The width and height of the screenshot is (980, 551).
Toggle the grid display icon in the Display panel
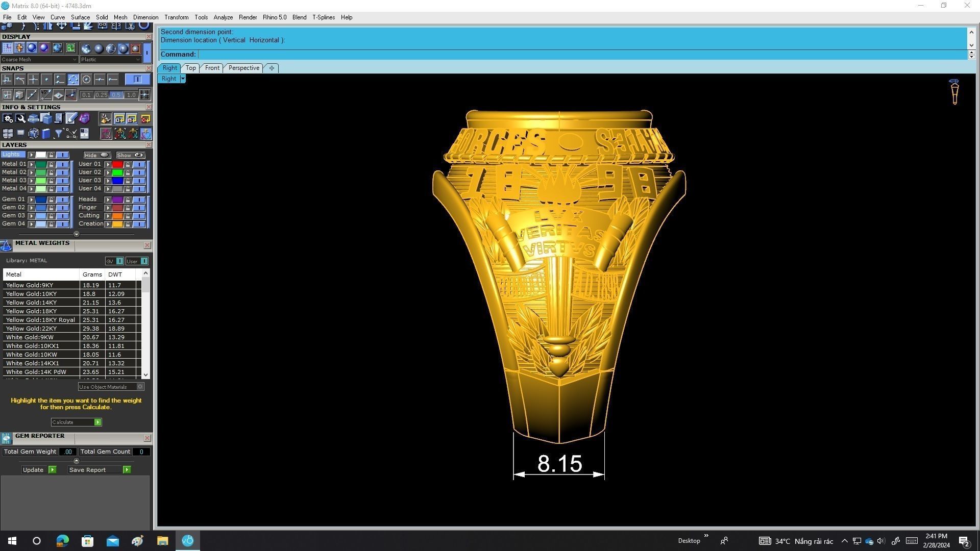[7, 48]
